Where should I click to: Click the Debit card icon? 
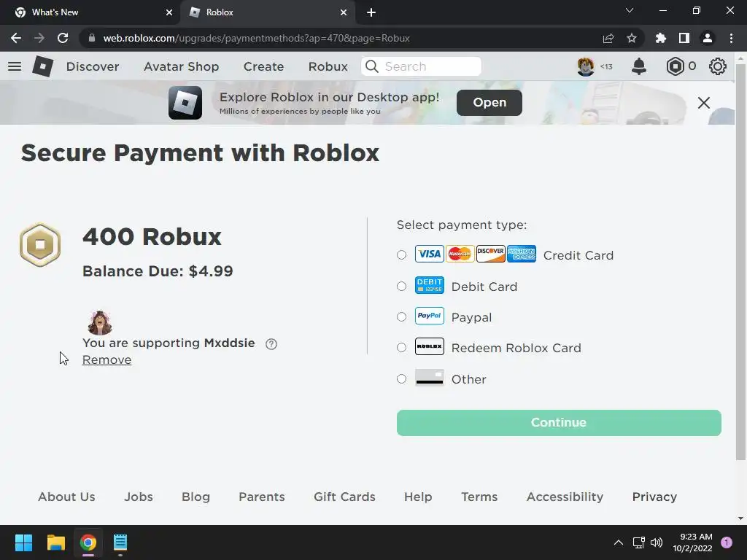point(429,285)
